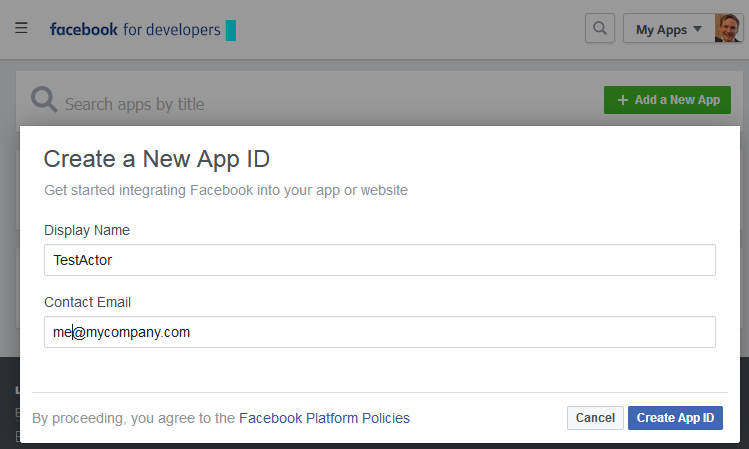Open the My Apps dropdown
The height and width of the screenshot is (449, 749).
[669, 30]
